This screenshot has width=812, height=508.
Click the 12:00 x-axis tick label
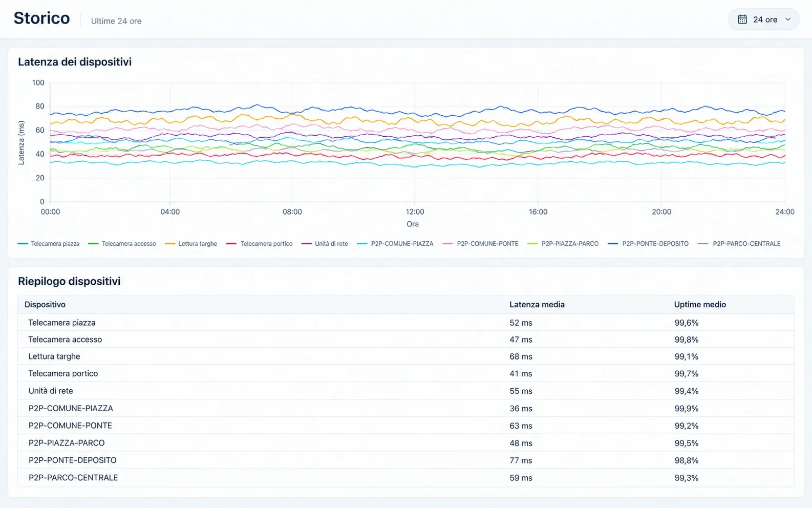pyautogui.click(x=415, y=212)
